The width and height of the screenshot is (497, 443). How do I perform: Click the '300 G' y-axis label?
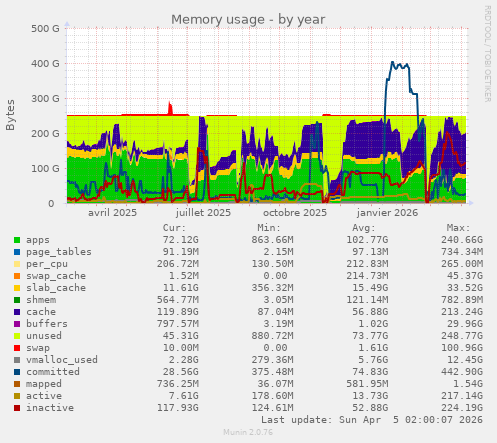45,99
